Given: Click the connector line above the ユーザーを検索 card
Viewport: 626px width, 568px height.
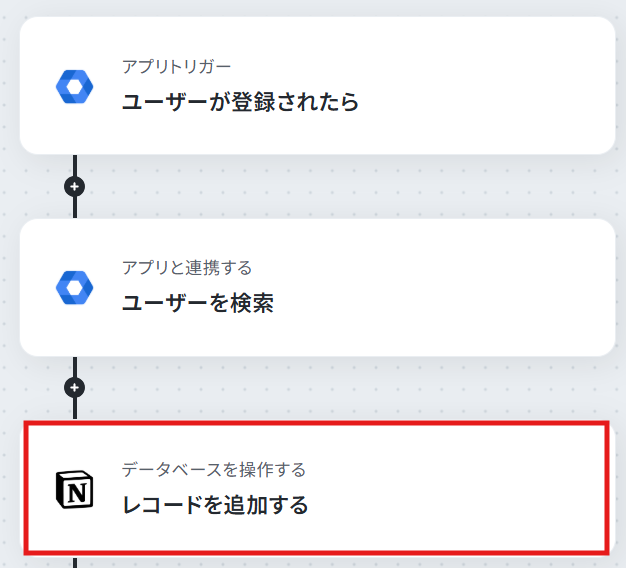Looking at the screenshot, I should (75, 208).
